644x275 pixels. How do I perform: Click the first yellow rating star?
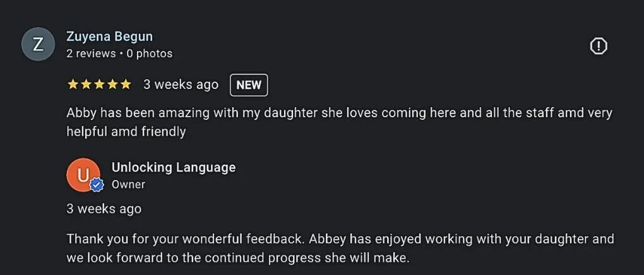coord(73,85)
